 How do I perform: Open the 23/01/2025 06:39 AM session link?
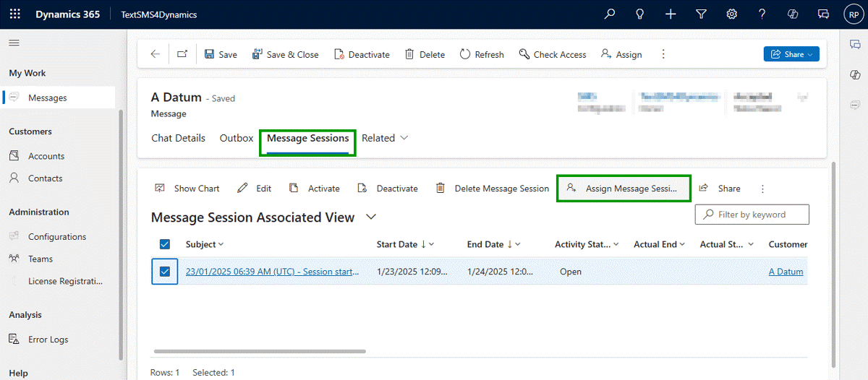pyautogui.click(x=272, y=272)
